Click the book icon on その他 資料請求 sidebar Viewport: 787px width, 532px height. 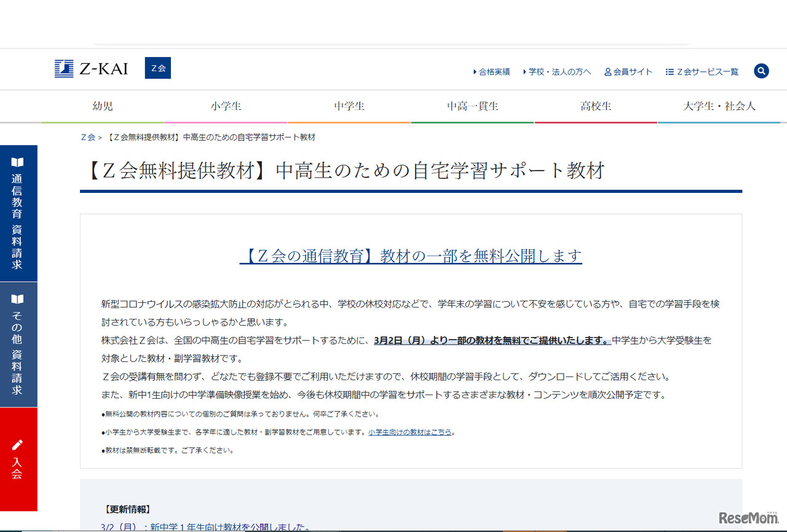click(18, 299)
